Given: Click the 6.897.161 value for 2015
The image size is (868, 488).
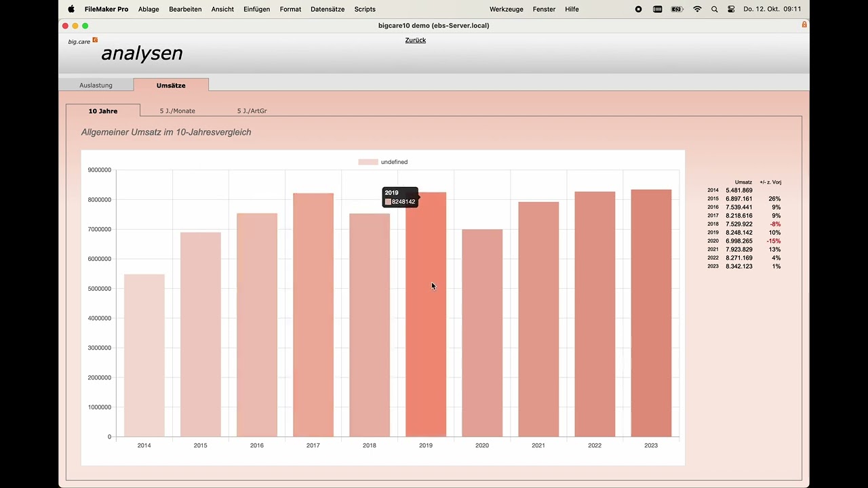Looking at the screenshot, I should pos(739,199).
